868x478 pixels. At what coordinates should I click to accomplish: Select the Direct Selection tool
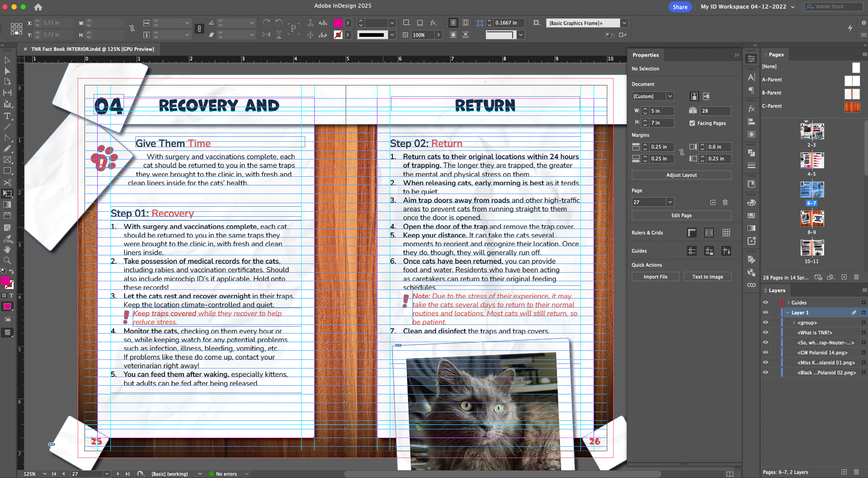(x=7, y=71)
